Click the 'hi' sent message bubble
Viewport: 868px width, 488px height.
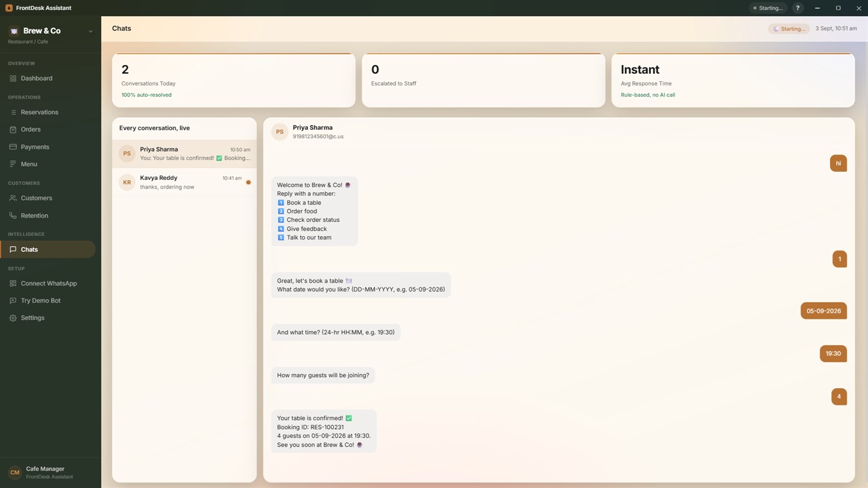pyautogui.click(x=838, y=163)
